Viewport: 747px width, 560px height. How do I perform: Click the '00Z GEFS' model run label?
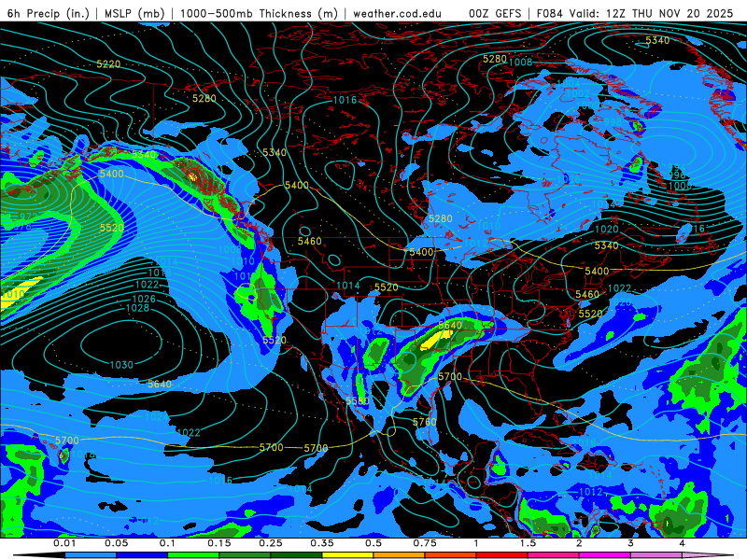click(495, 13)
